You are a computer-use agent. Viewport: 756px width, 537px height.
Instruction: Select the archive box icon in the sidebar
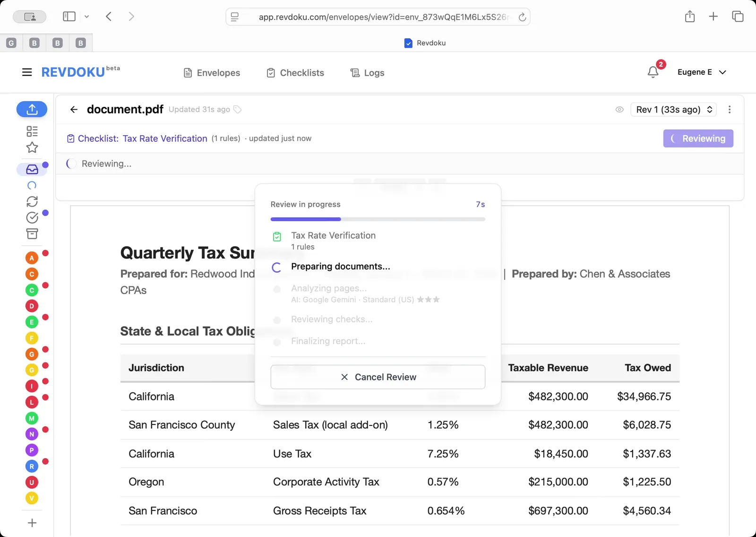[x=32, y=234]
